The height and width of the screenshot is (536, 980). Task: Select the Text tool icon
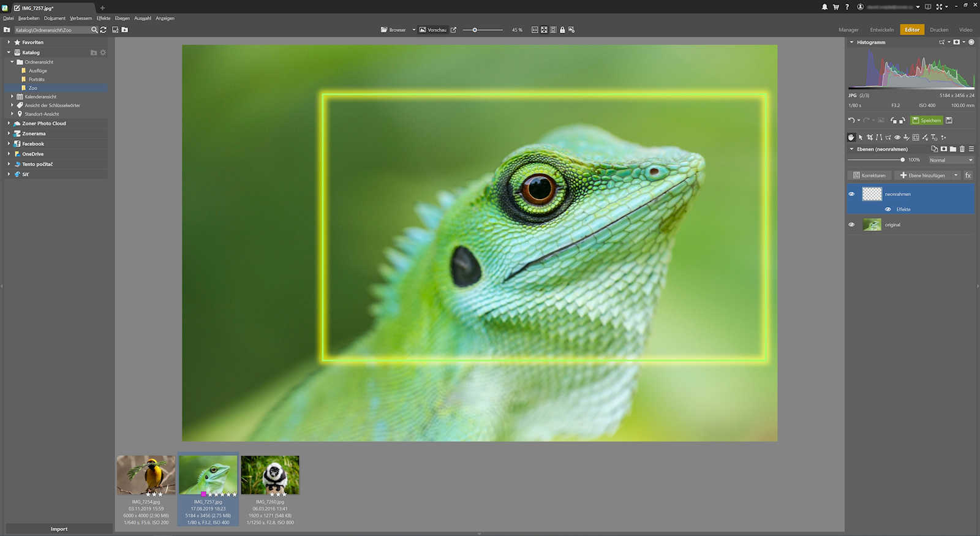(934, 138)
